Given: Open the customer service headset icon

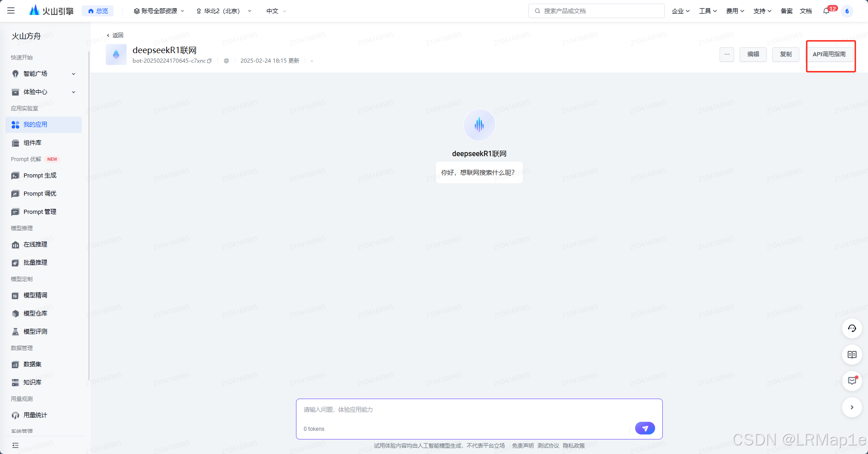Looking at the screenshot, I should pos(852,328).
